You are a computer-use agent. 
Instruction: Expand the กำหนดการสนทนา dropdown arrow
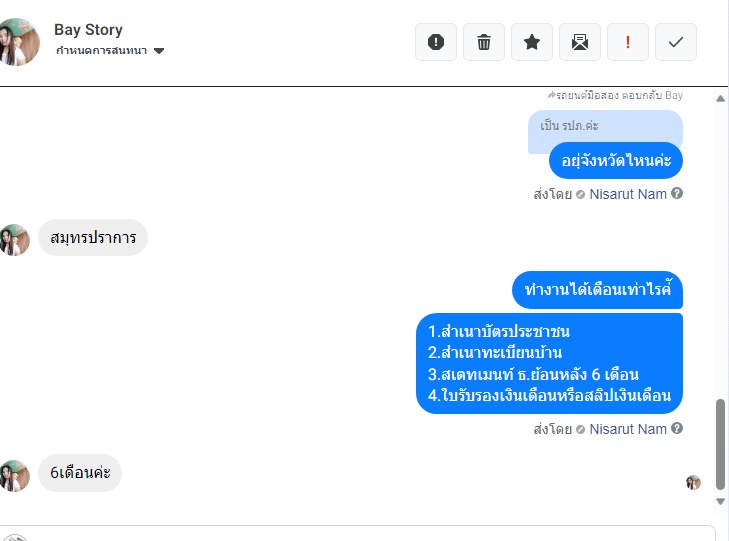tap(159, 51)
